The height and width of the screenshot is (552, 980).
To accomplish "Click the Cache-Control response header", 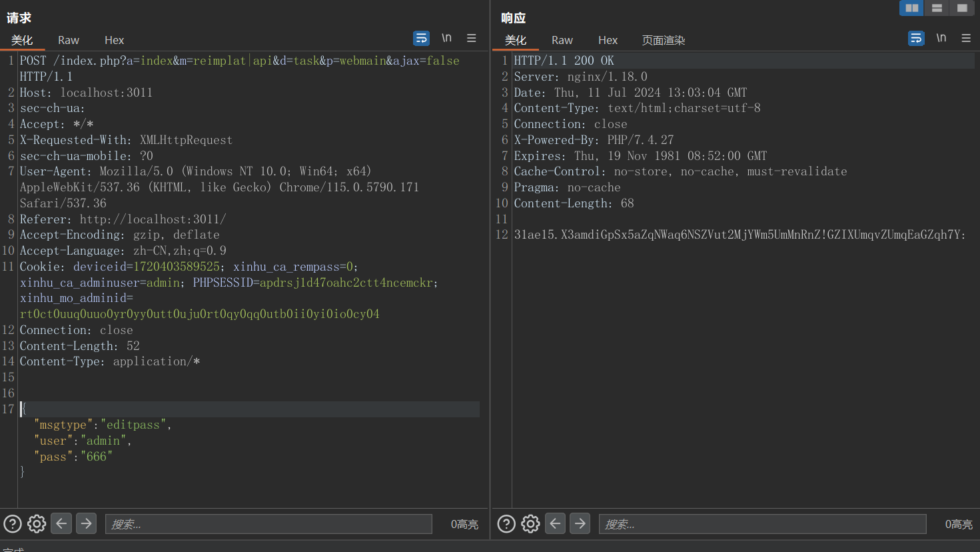I will click(x=680, y=171).
